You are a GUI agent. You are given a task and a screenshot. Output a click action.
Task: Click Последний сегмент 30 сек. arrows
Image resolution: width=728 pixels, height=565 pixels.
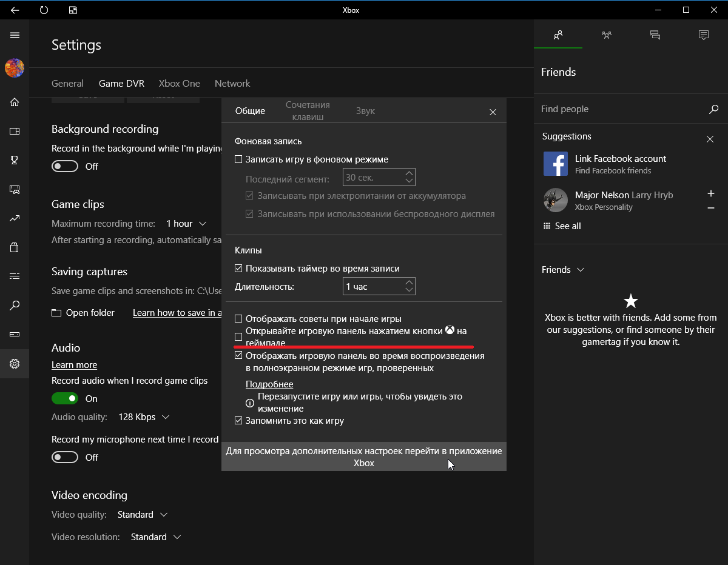[x=409, y=177]
